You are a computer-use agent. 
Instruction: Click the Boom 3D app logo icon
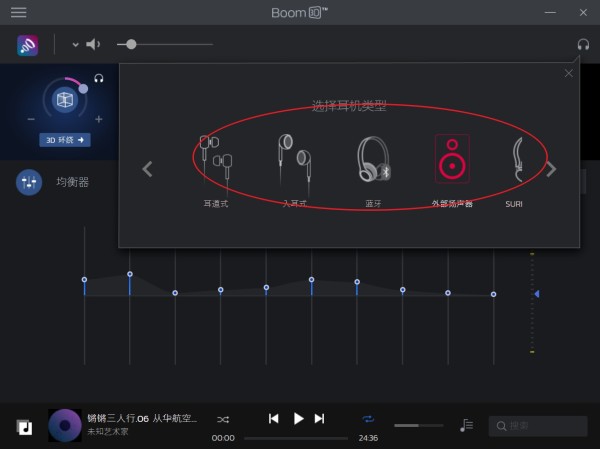pyautogui.click(x=28, y=45)
